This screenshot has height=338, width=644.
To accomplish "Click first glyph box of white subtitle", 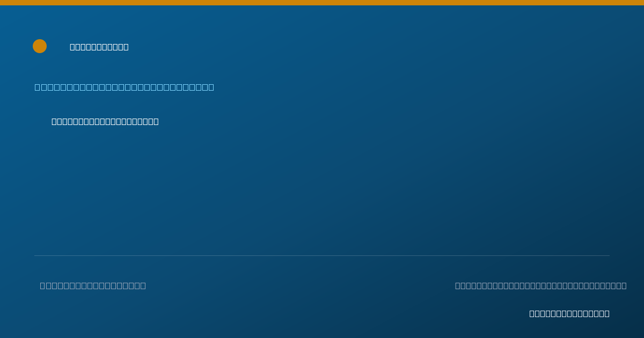I will (x=54, y=121).
